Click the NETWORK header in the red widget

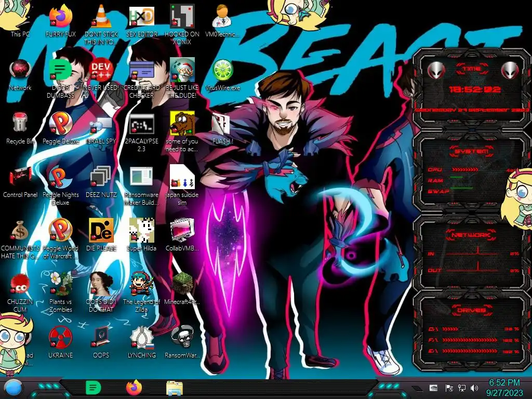click(x=471, y=235)
